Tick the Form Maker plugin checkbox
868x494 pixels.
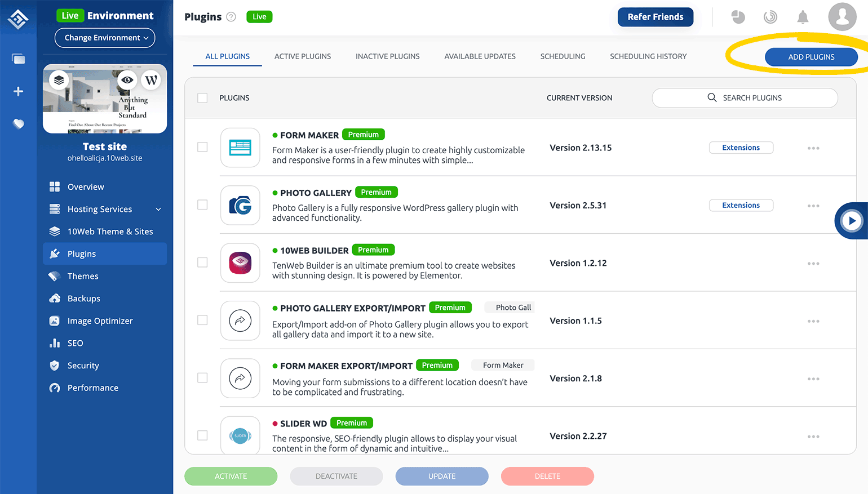coord(202,147)
